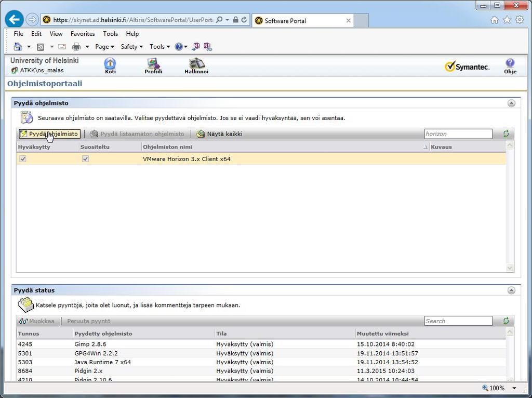The width and height of the screenshot is (532, 398).
Task: Click the Pyydä ohjelmisto button
Action: (49, 134)
